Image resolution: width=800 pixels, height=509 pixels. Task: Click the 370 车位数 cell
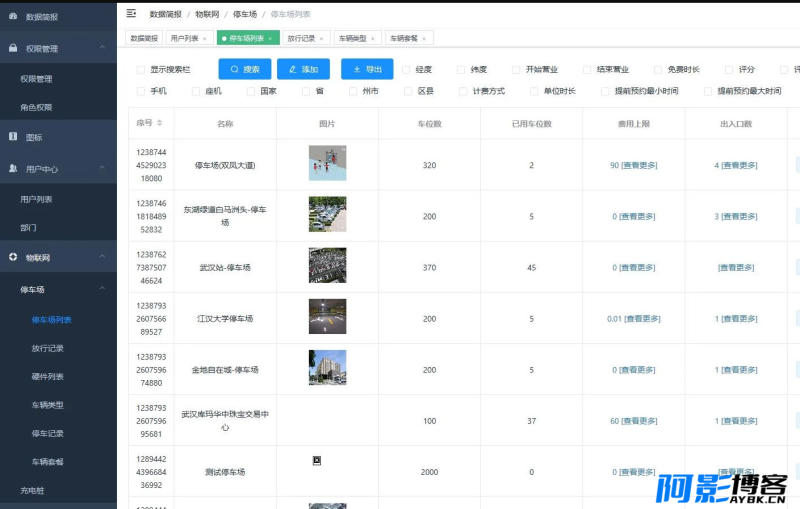[430, 268]
